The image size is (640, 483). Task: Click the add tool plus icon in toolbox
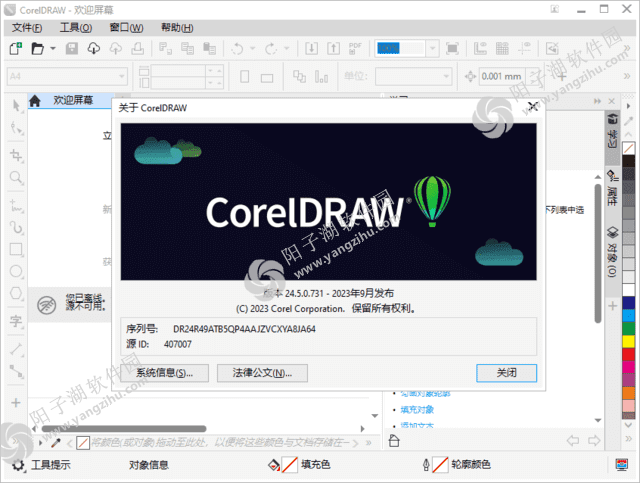16,403
